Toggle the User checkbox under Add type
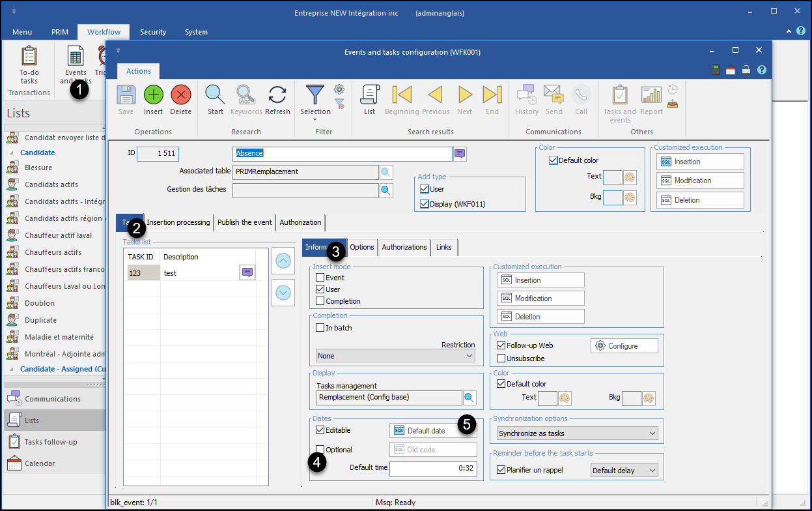 tap(425, 189)
